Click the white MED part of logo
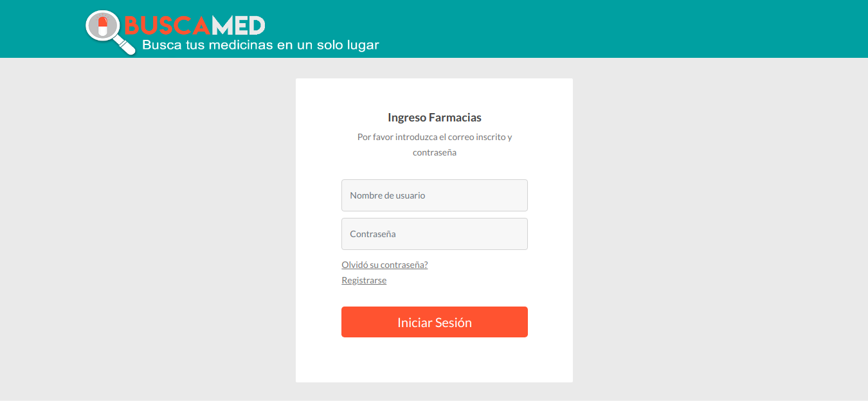 coord(239,26)
